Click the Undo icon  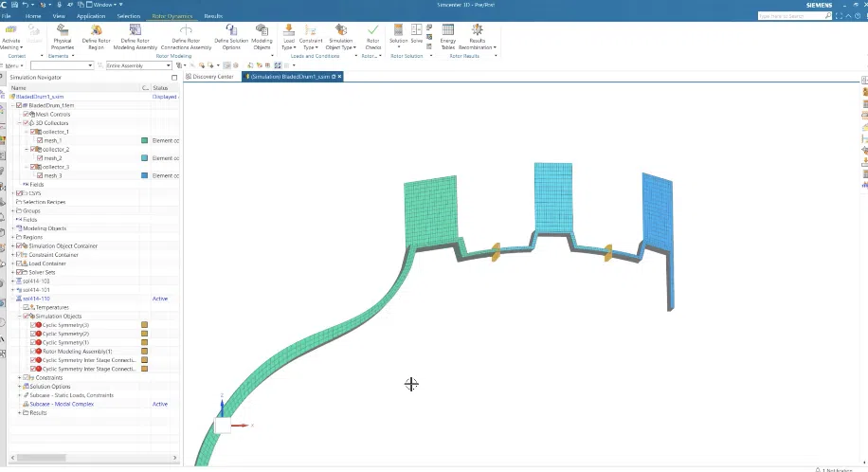pyautogui.click(x=26, y=5)
